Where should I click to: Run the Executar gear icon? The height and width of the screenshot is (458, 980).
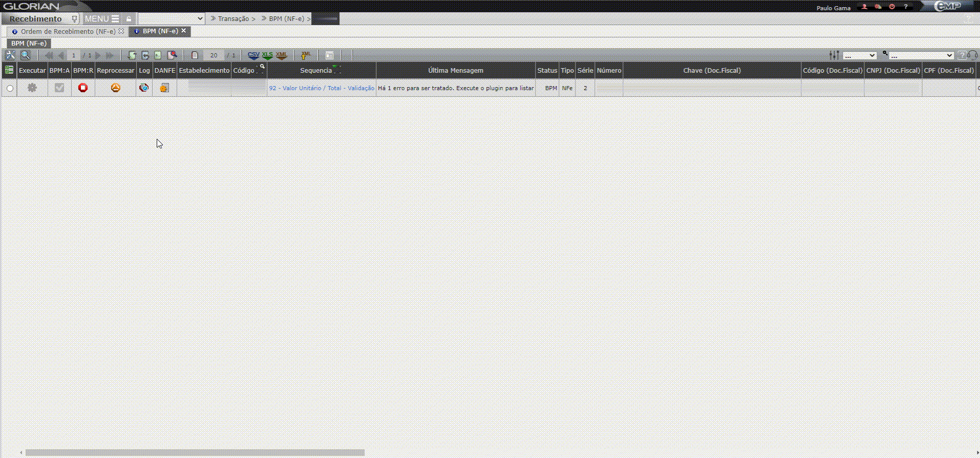tap(32, 88)
